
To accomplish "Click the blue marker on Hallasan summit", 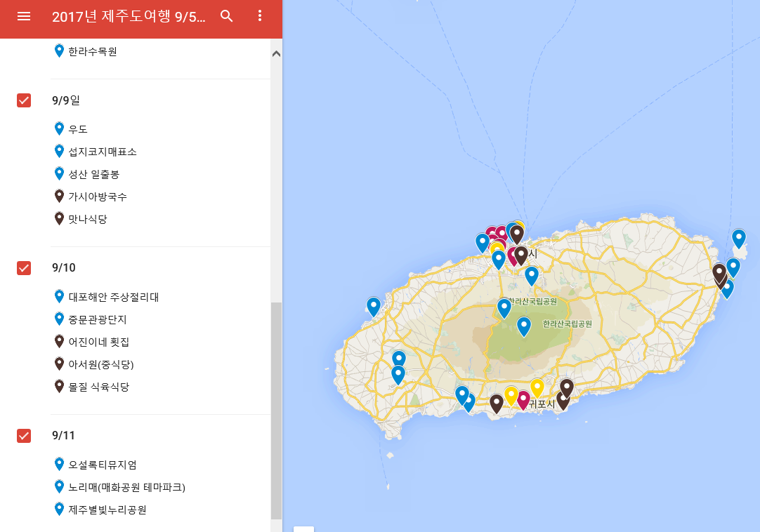I will click(523, 326).
